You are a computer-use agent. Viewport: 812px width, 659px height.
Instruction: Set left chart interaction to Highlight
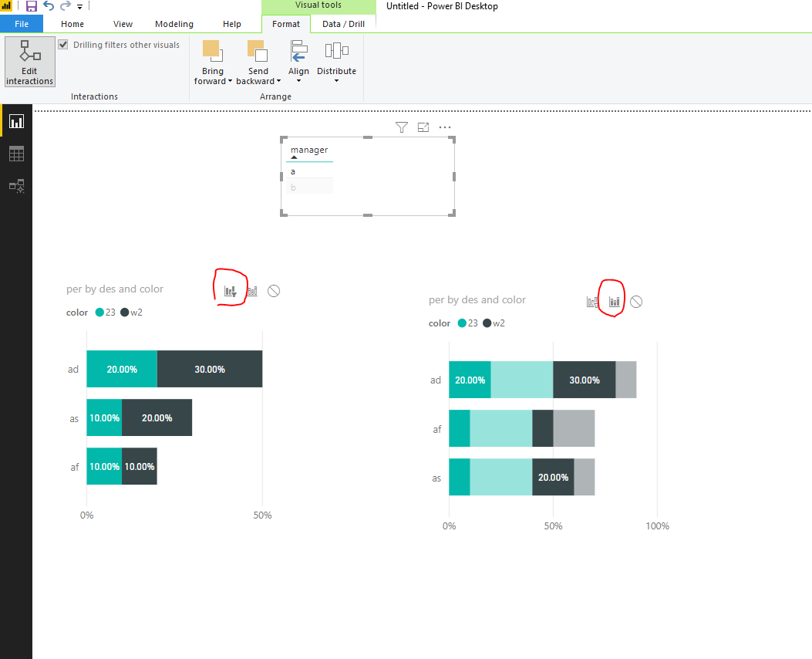252,291
